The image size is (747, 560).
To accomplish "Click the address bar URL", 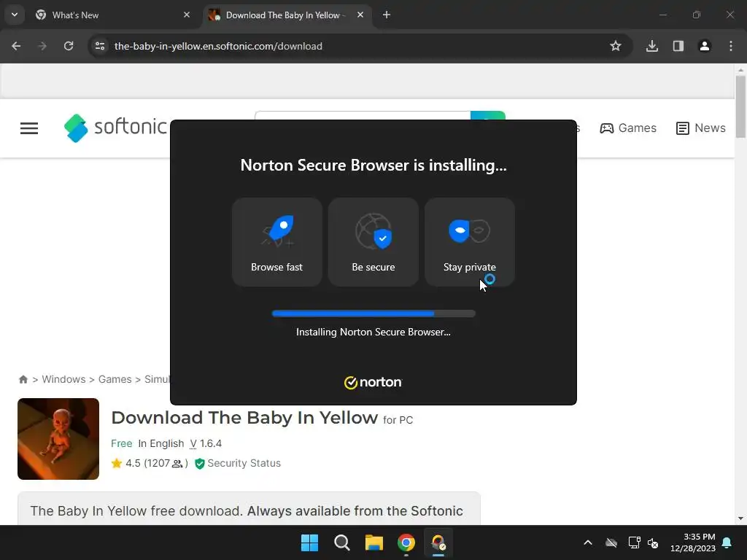I will pos(218,46).
